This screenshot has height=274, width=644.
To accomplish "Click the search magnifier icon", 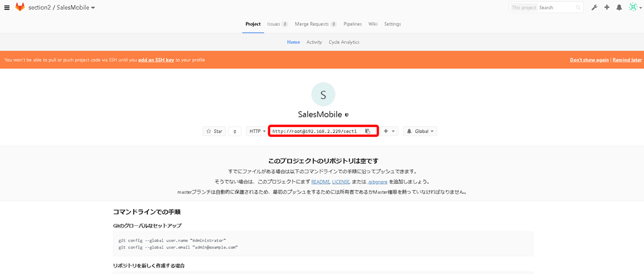I will tap(578, 8).
